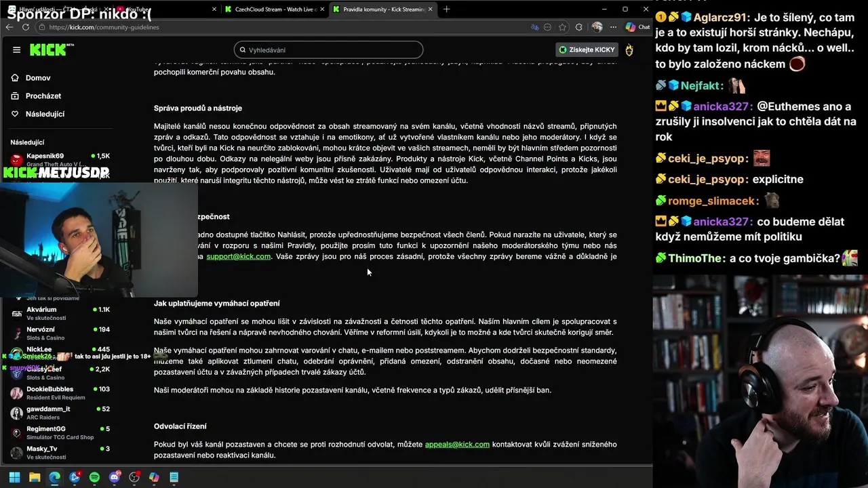Click the Následující heart icon
Screen dimensions: 868x488
pyautogui.click(x=15, y=114)
